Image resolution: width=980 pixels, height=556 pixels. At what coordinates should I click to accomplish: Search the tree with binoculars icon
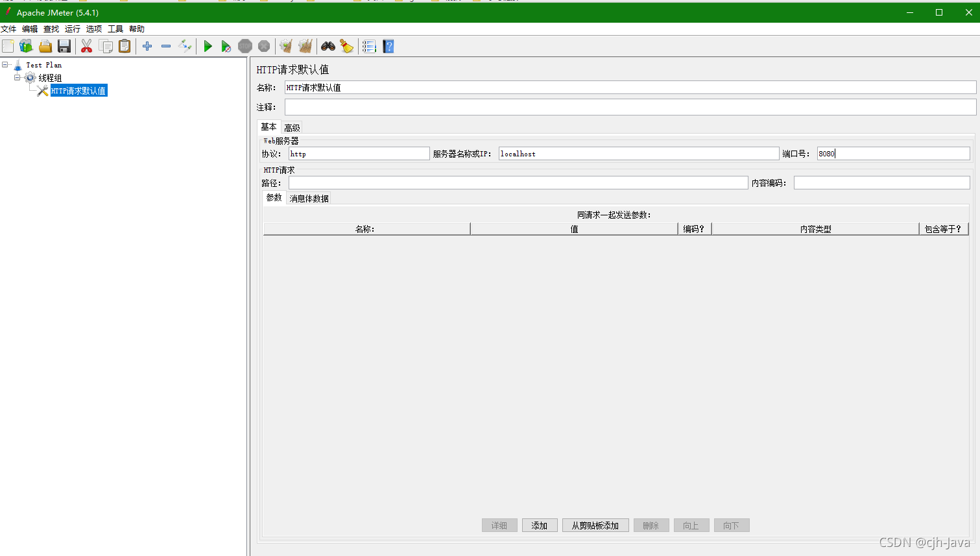(x=328, y=46)
